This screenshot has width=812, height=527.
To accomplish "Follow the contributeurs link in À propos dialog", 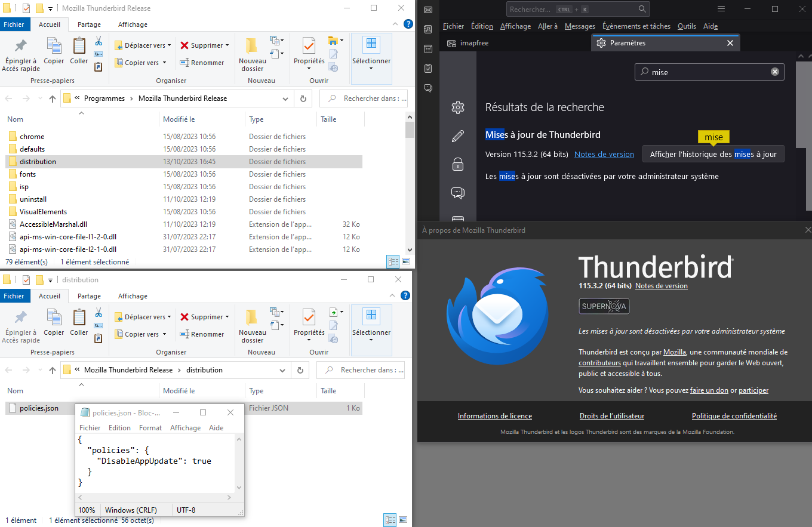I will pos(600,363).
